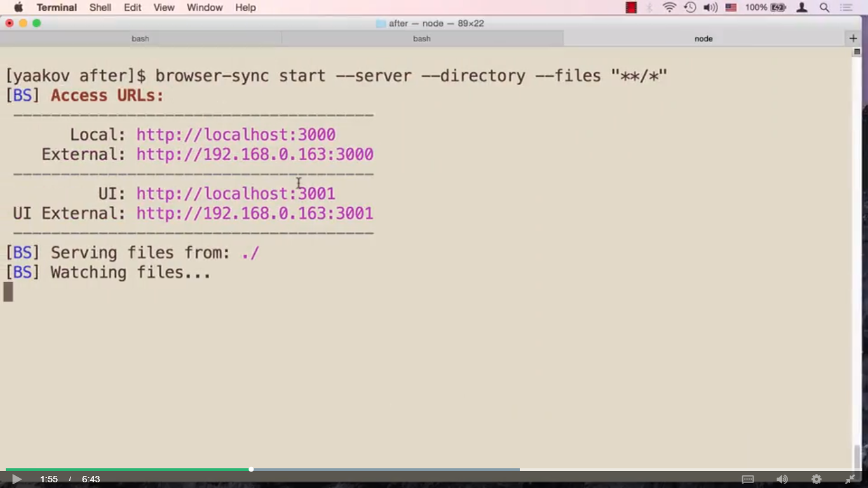This screenshot has width=868, height=488.
Task: Click the plus to open a new Terminal tab
Action: coord(853,38)
